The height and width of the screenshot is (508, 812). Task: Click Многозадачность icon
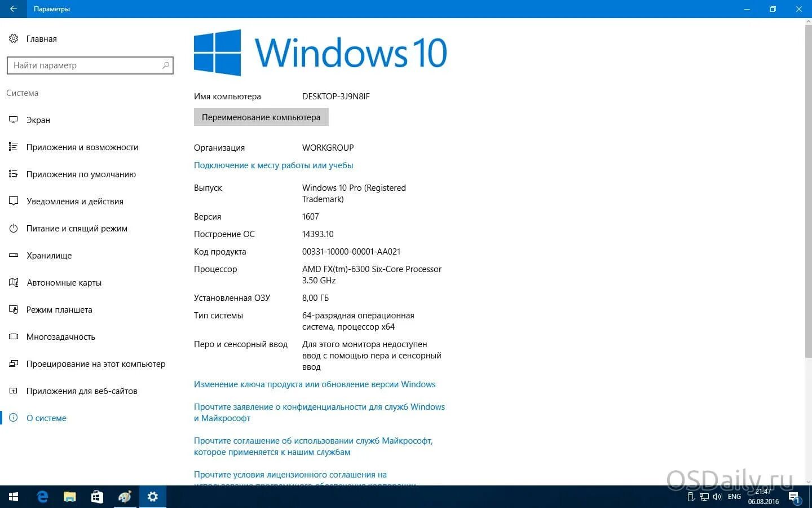14,336
